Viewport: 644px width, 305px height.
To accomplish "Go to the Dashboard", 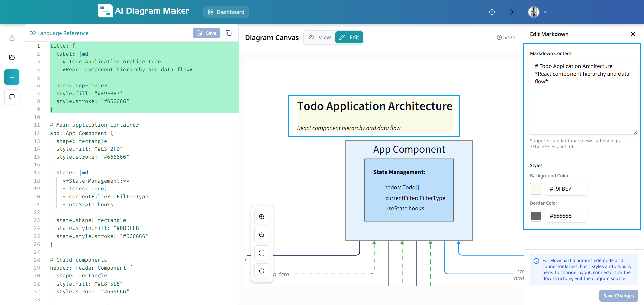I will 226,12.
